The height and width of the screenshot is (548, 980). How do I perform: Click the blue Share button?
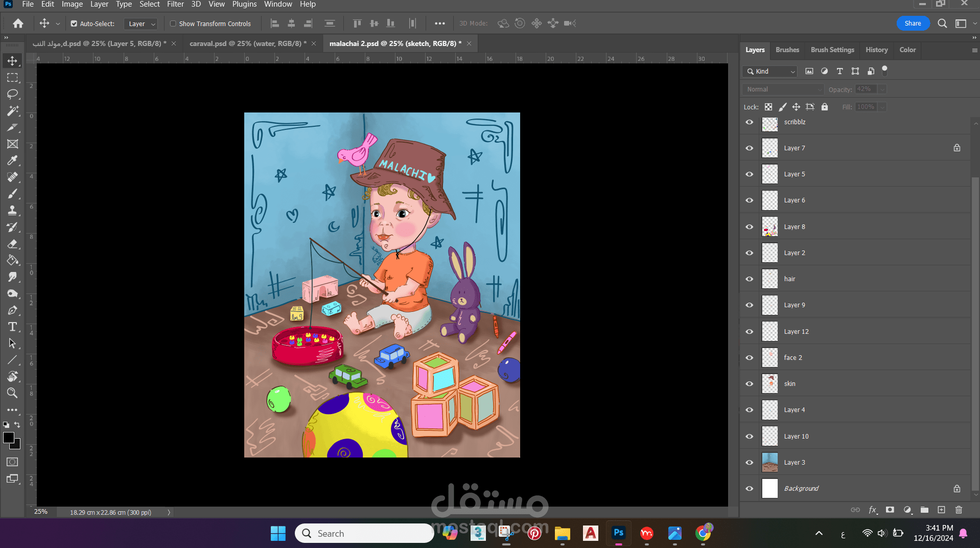pos(913,24)
